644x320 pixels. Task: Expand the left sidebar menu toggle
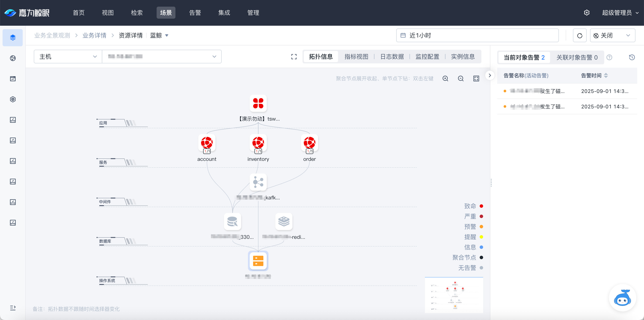point(13,308)
